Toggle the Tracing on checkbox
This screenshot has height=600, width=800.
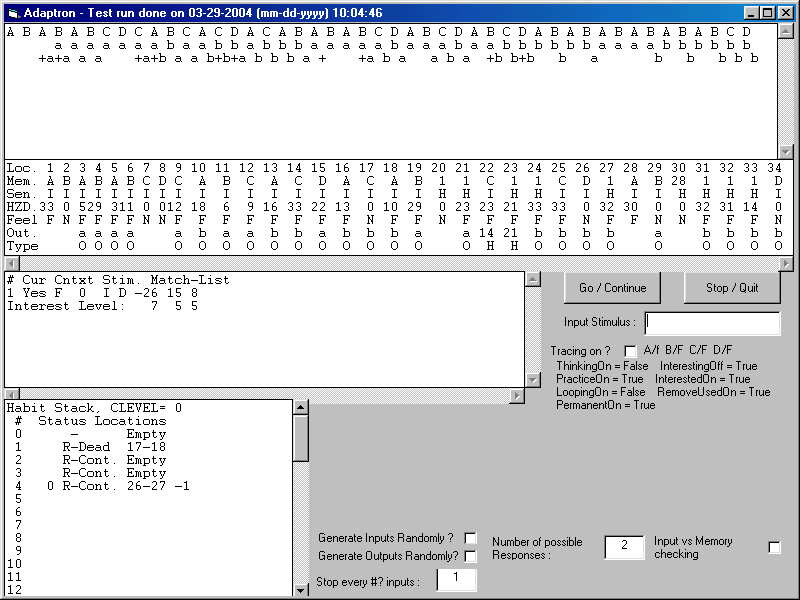coord(631,351)
